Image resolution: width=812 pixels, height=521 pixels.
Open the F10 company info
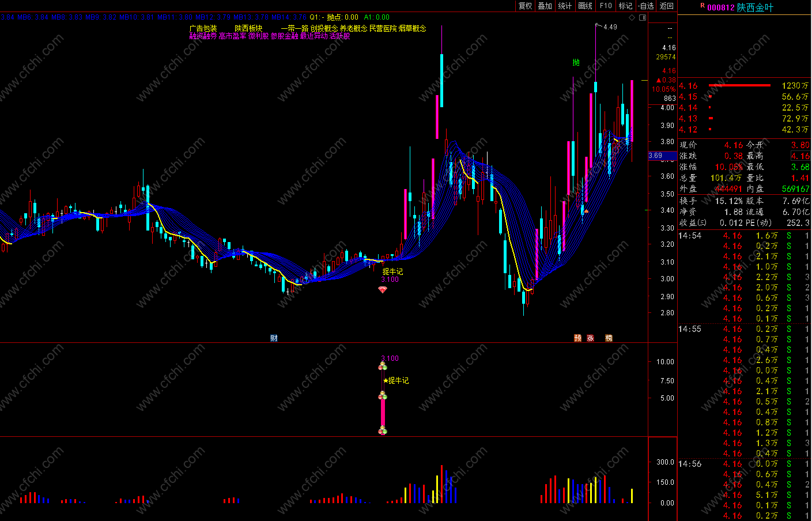click(x=606, y=6)
